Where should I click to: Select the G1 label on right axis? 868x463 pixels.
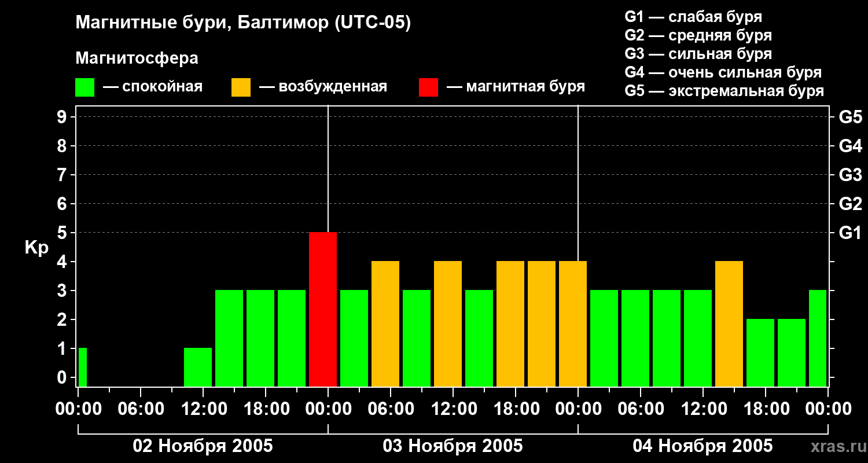click(x=850, y=233)
